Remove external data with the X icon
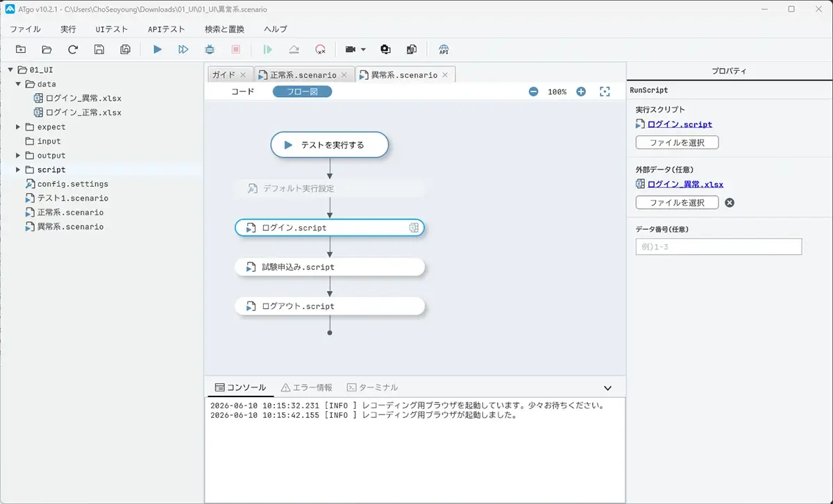 [x=730, y=203]
